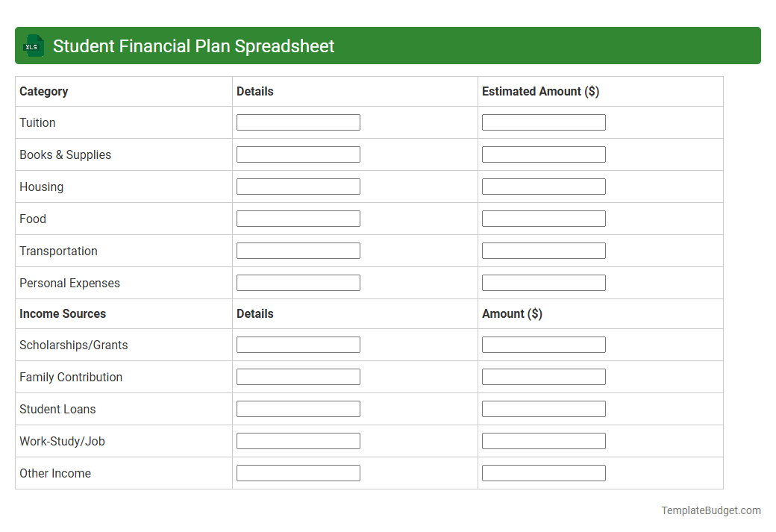Click the Student Loans amount field
The height and width of the screenshot is (532, 776).
tap(543, 408)
